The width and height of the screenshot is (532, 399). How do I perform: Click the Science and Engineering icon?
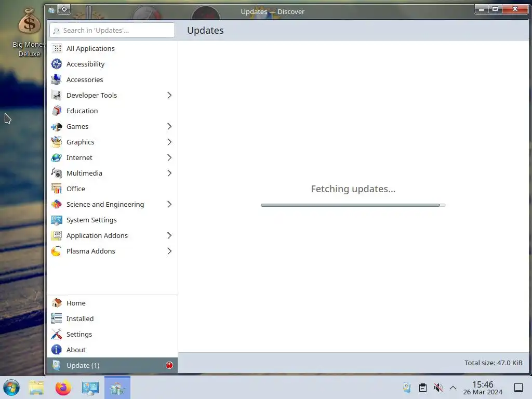pos(57,205)
